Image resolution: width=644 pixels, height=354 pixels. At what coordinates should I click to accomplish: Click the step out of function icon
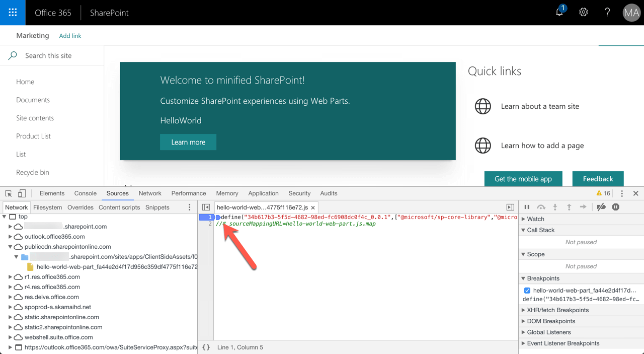coord(569,207)
